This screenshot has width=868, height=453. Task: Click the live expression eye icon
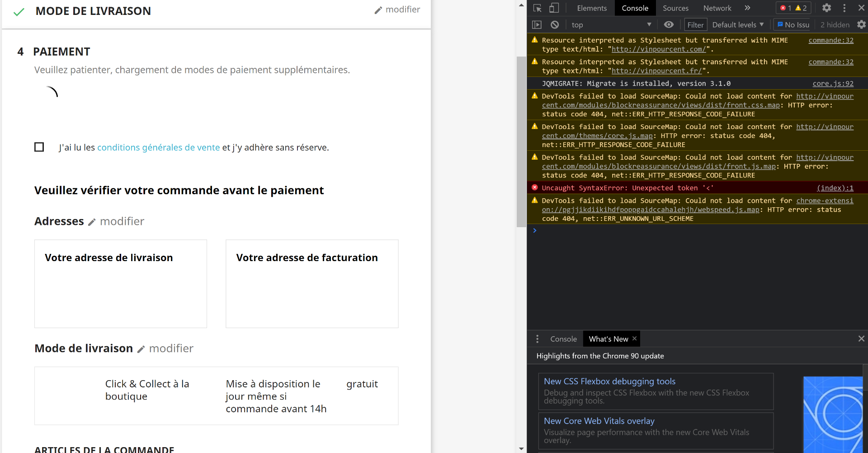point(669,25)
